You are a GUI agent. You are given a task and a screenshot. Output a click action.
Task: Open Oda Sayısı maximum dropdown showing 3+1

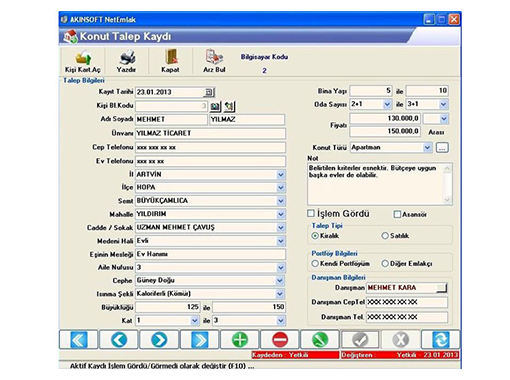443,104
